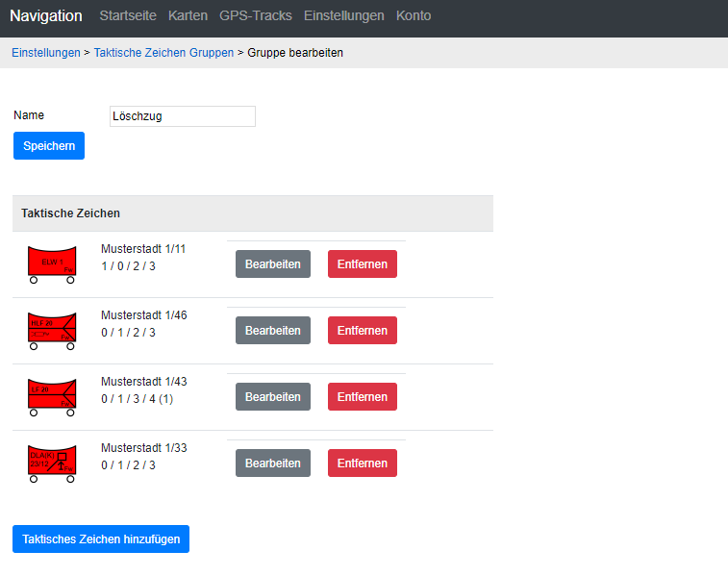728x576 pixels.
Task: Click Entfernen for Musterstadt 1/43
Action: tap(362, 397)
